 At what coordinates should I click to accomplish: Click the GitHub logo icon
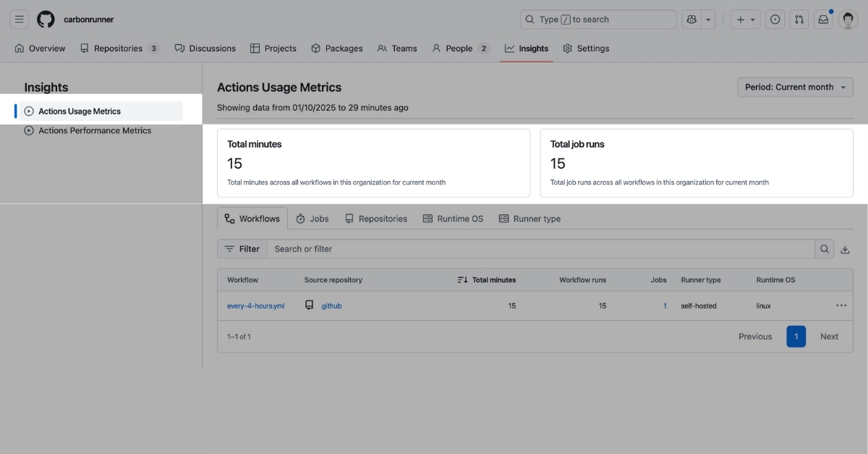[46, 20]
